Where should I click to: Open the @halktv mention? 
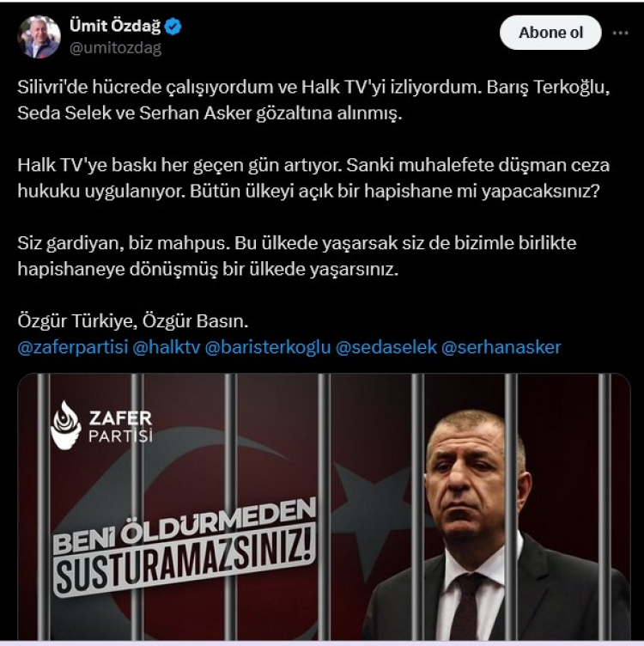(x=167, y=347)
